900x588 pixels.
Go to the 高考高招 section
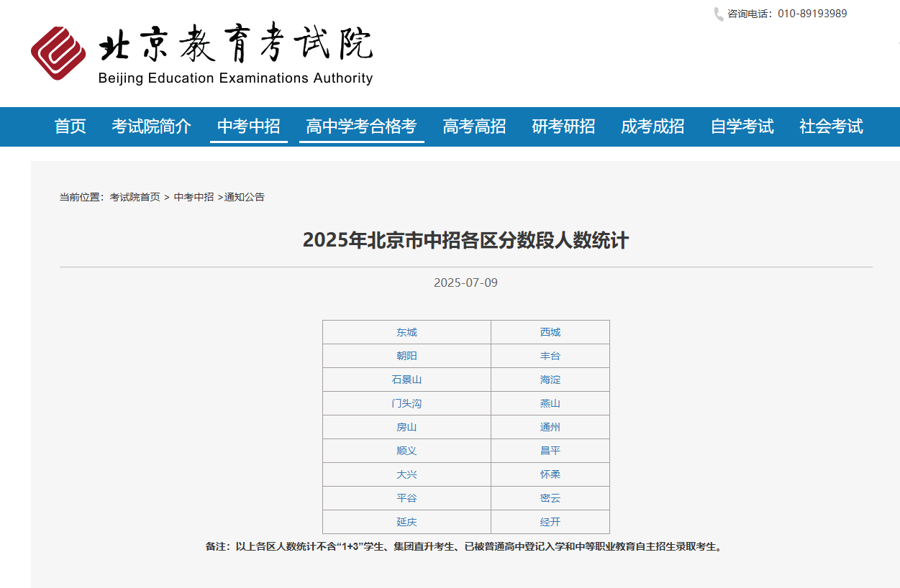pyautogui.click(x=475, y=127)
